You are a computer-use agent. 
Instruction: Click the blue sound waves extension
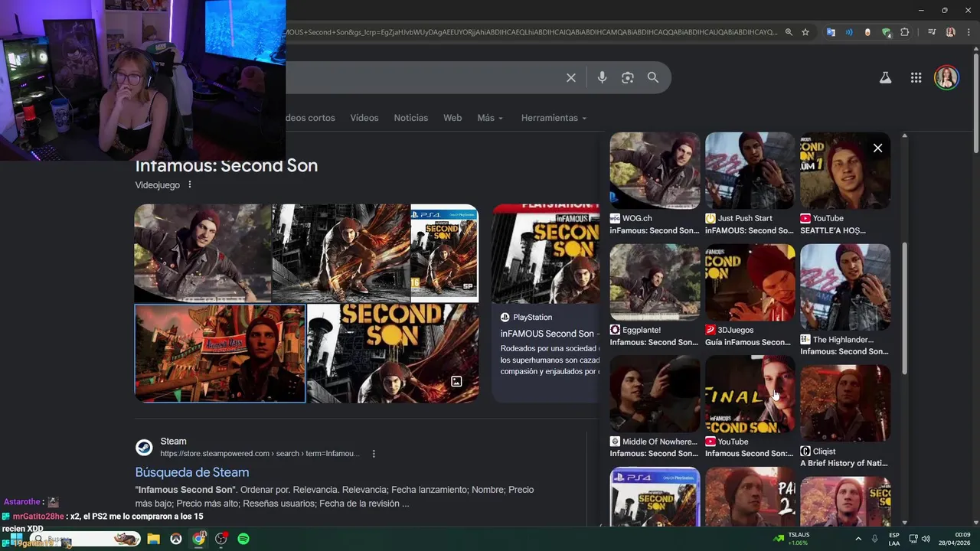849,32
